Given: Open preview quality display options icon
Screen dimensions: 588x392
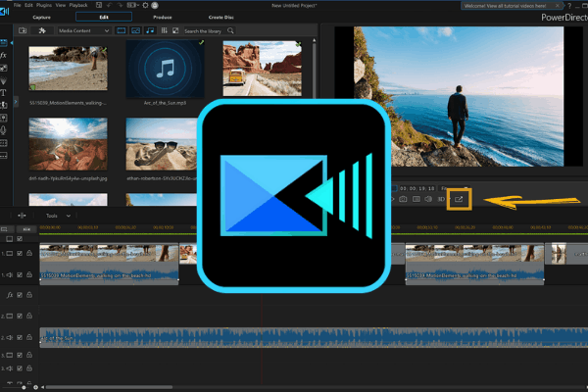Looking at the screenshot, I should point(416,199).
